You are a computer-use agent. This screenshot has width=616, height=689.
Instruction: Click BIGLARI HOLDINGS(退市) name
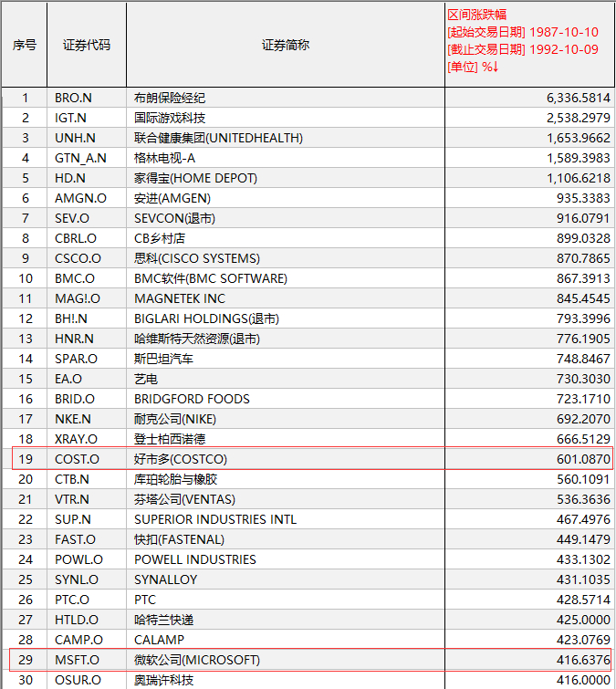point(206,318)
